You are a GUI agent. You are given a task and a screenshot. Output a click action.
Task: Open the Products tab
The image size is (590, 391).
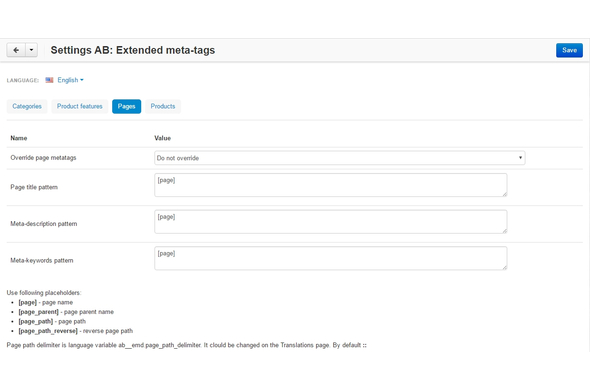163,106
